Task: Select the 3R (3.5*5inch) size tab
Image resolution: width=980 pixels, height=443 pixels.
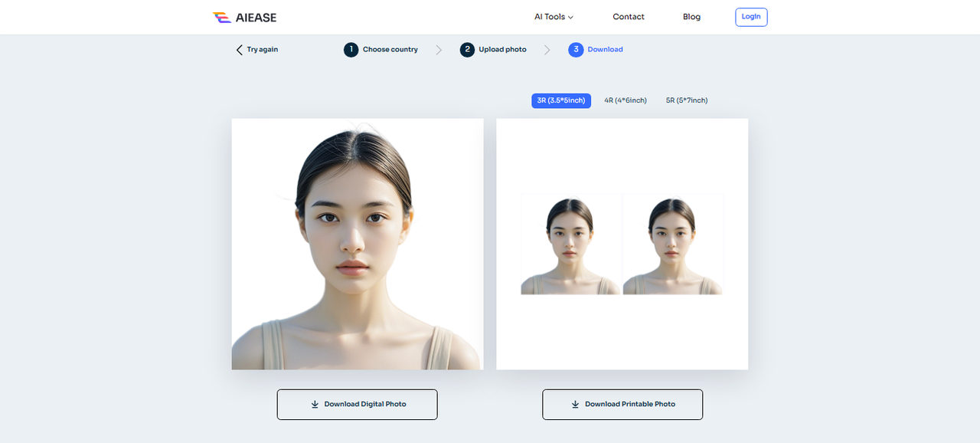Action: click(x=561, y=100)
